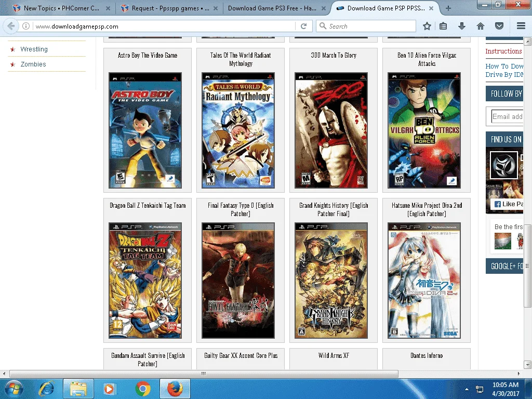
Task: Select the Firefox taskbar icon
Action: click(x=175, y=389)
